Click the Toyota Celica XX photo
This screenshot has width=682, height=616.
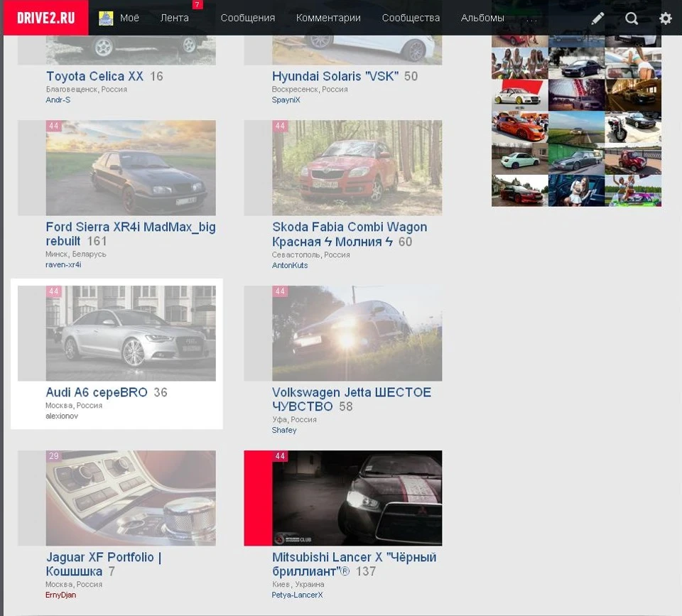(131, 50)
